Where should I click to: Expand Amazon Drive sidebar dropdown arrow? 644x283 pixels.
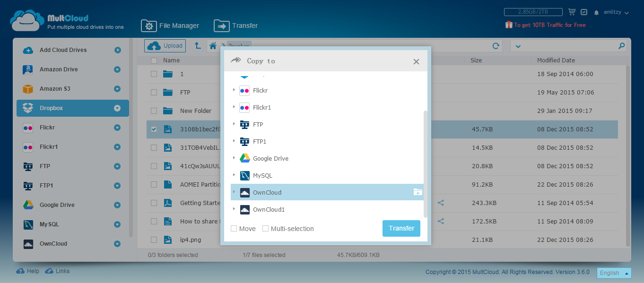[x=117, y=69]
